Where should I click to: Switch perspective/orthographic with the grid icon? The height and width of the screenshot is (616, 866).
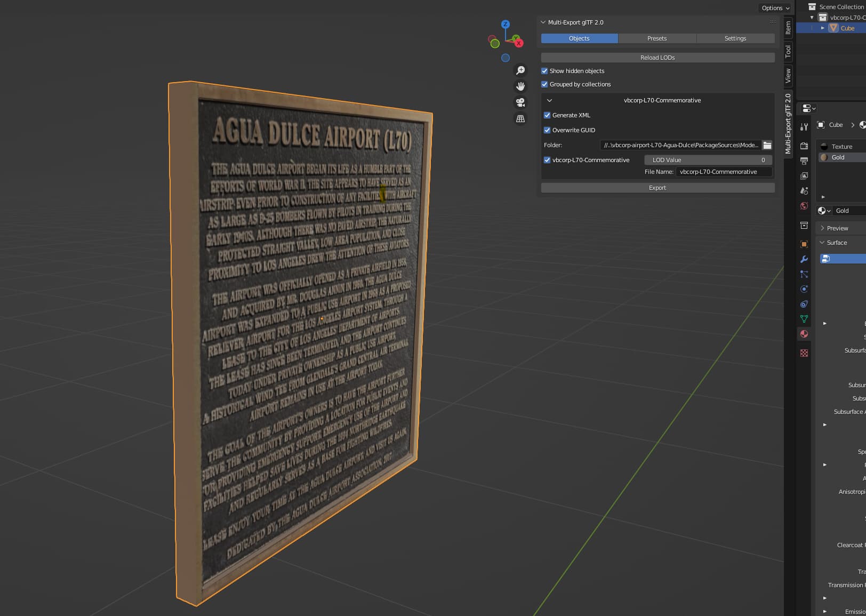point(520,119)
